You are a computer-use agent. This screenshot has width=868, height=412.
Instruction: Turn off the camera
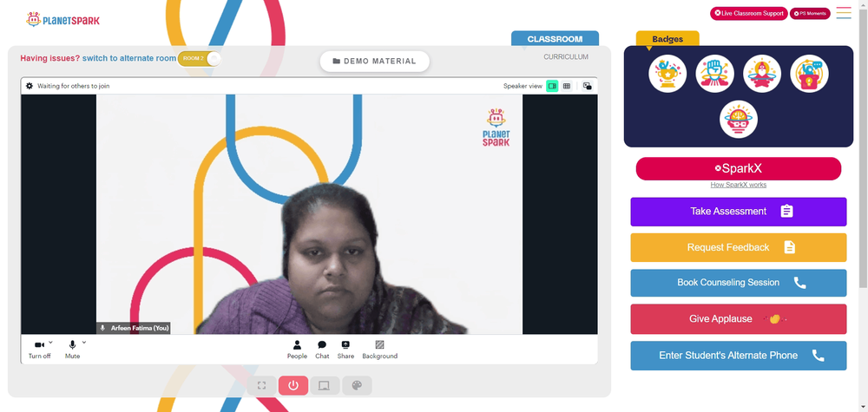pyautogui.click(x=39, y=350)
